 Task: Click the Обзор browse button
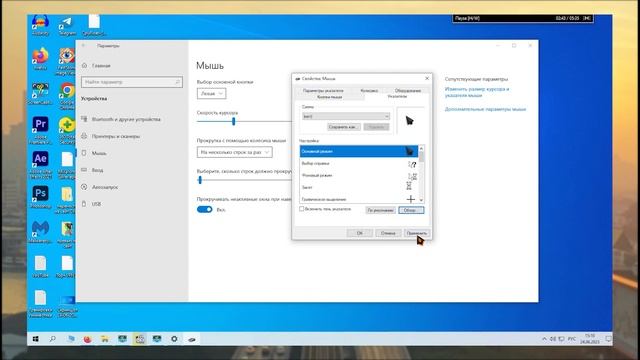411,210
